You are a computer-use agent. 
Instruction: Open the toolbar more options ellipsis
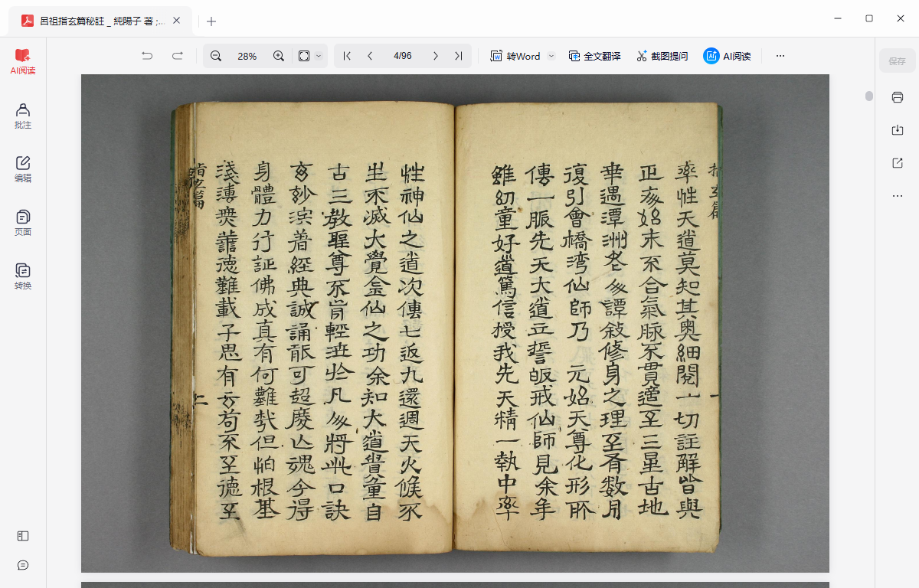coord(780,56)
